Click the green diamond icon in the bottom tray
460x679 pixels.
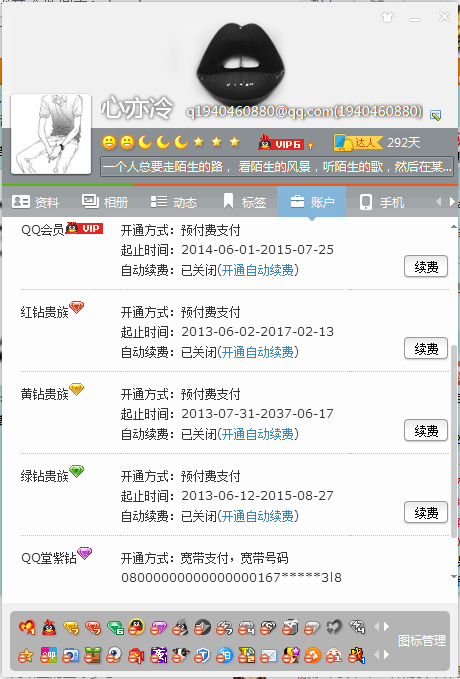[x=116, y=627]
